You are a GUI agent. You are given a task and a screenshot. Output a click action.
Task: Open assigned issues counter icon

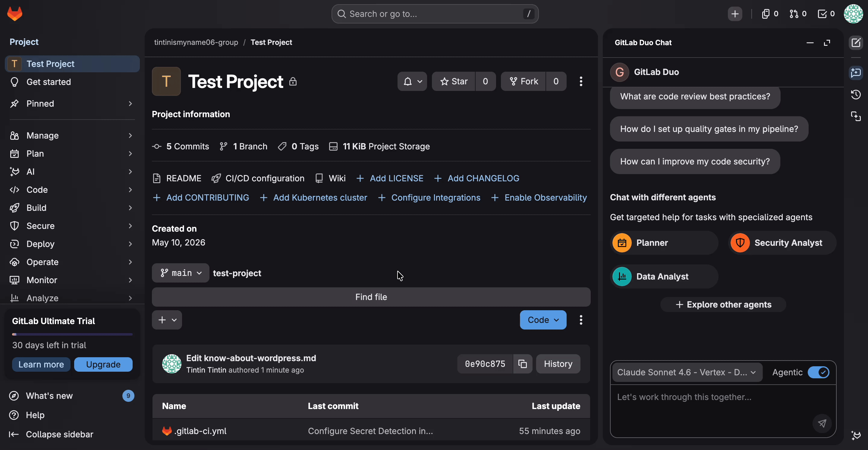[x=770, y=14]
